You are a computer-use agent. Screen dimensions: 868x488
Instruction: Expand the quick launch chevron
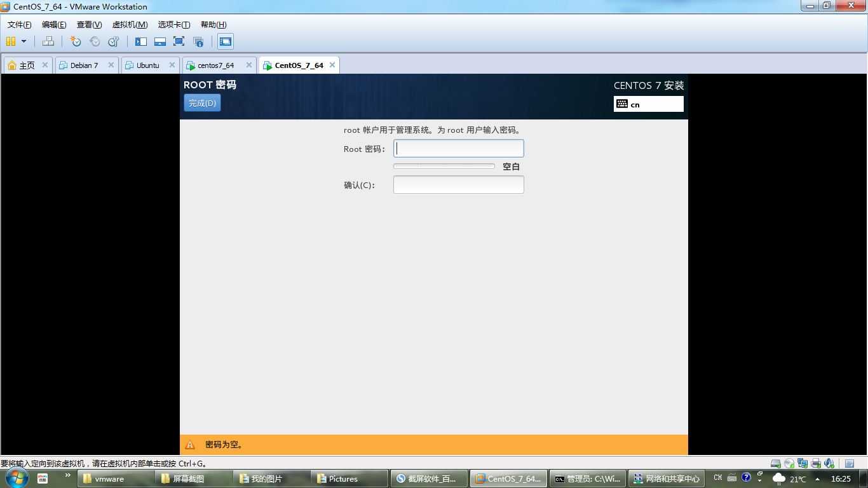click(67, 475)
